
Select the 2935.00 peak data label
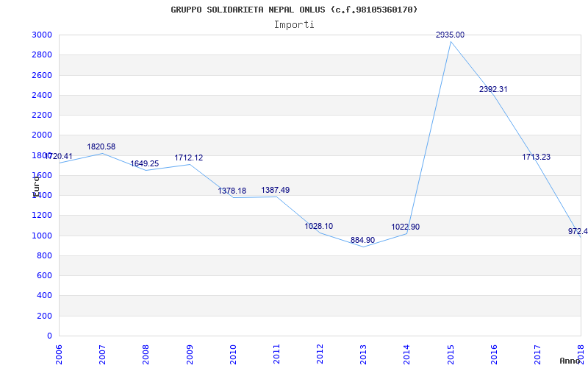coord(451,35)
